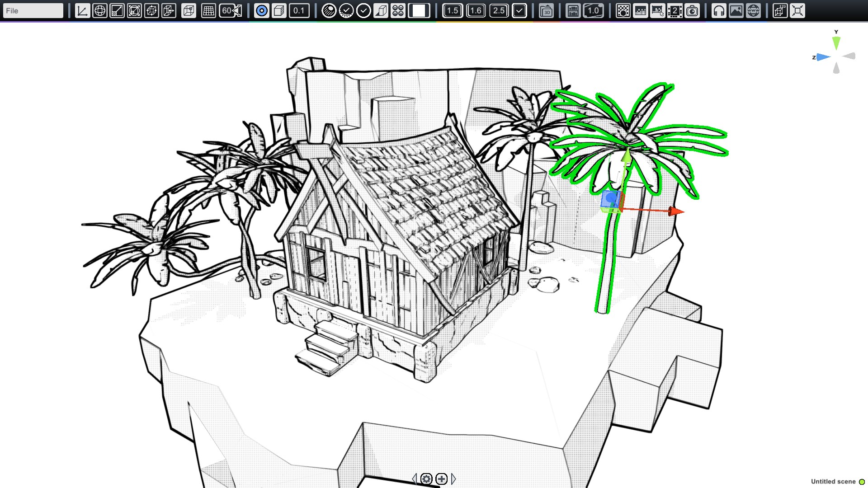
Task: Open the File menu field
Action: (33, 11)
